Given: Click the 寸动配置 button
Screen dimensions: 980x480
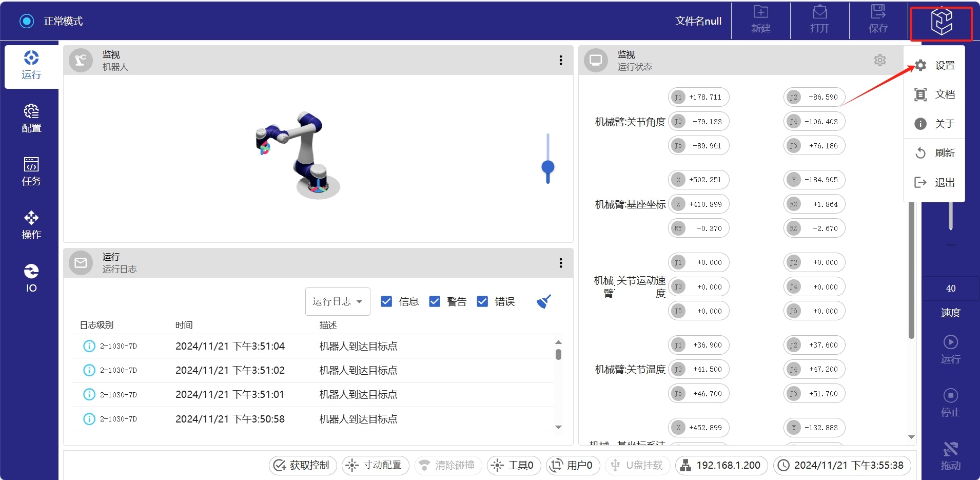Looking at the screenshot, I should (x=376, y=465).
